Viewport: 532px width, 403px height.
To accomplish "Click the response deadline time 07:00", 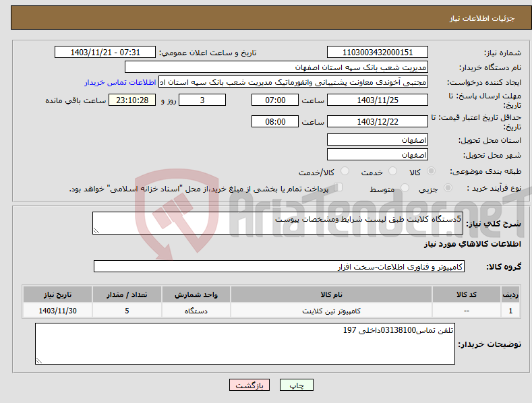I will pos(275,100).
